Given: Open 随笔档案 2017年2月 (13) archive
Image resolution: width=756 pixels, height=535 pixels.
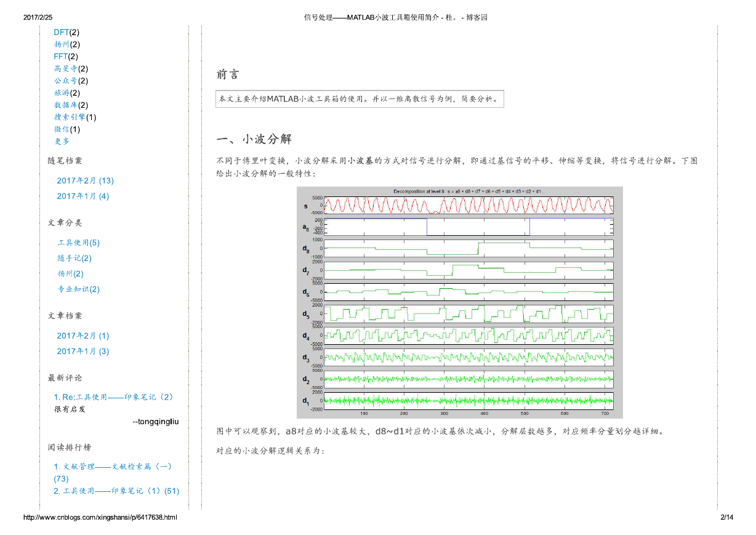Looking at the screenshot, I should 85,180.
